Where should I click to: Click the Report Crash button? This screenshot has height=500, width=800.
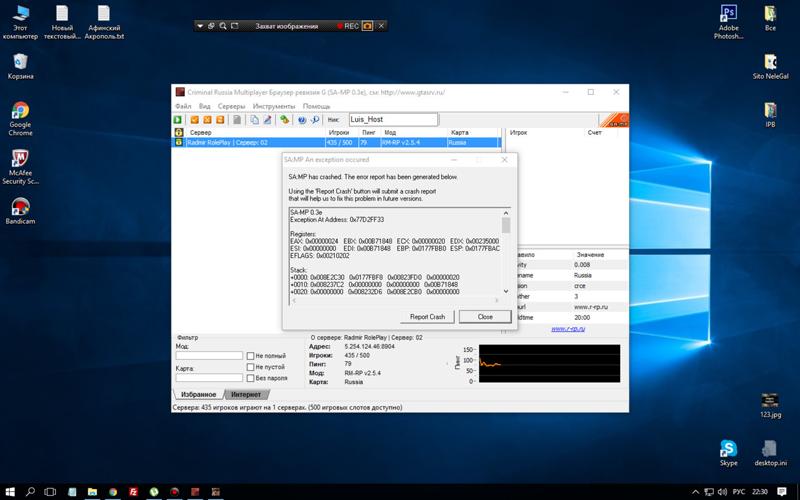[427, 317]
